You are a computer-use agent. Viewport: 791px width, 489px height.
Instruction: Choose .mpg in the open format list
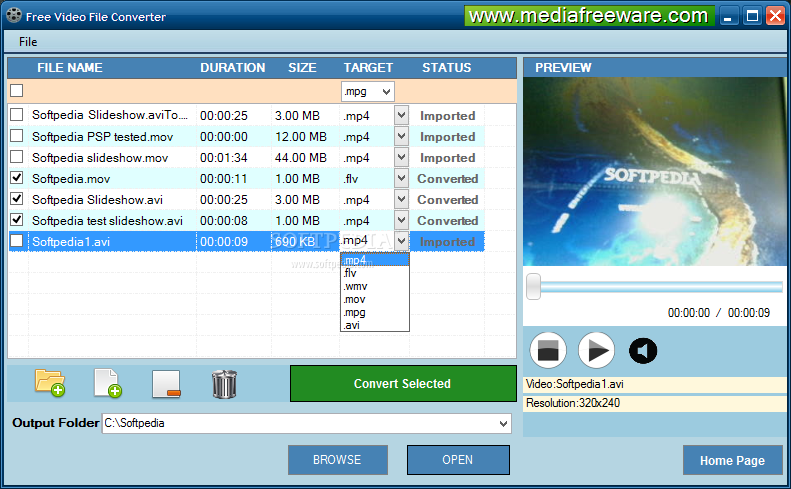pyautogui.click(x=375, y=312)
